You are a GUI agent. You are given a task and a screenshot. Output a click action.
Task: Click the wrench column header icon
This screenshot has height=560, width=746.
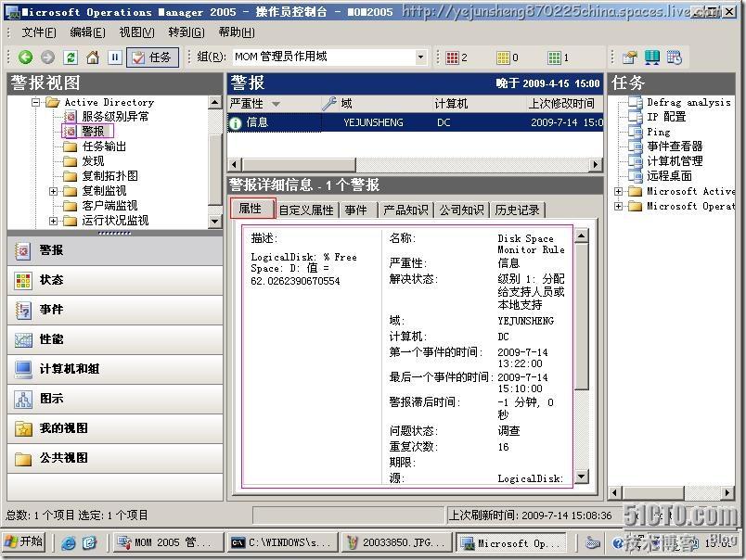329,103
